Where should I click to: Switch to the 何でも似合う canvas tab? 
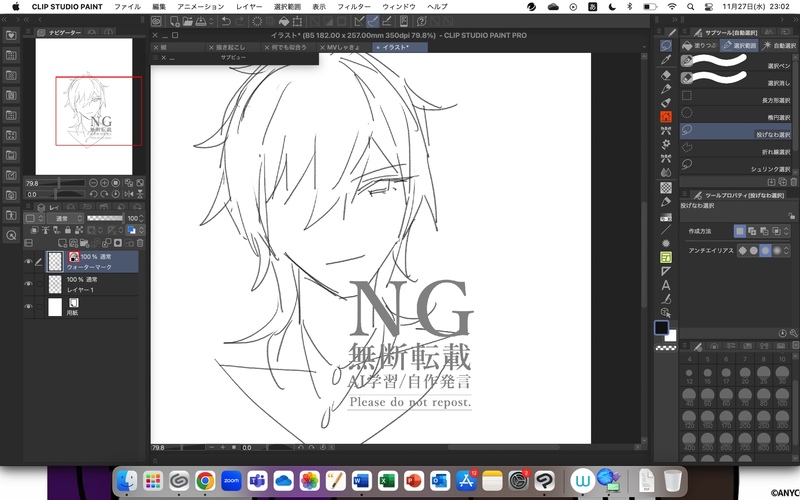click(289, 47)
